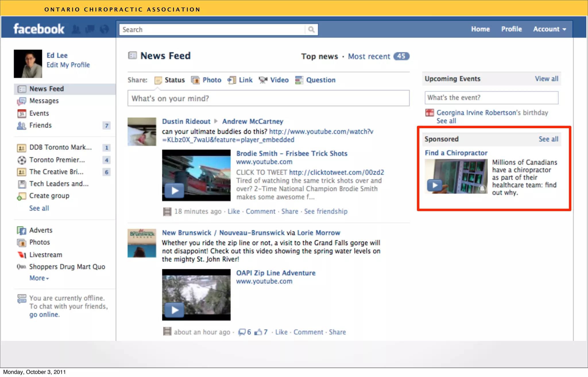Play the Brodie Smith Frisbee video

point(174,191)
